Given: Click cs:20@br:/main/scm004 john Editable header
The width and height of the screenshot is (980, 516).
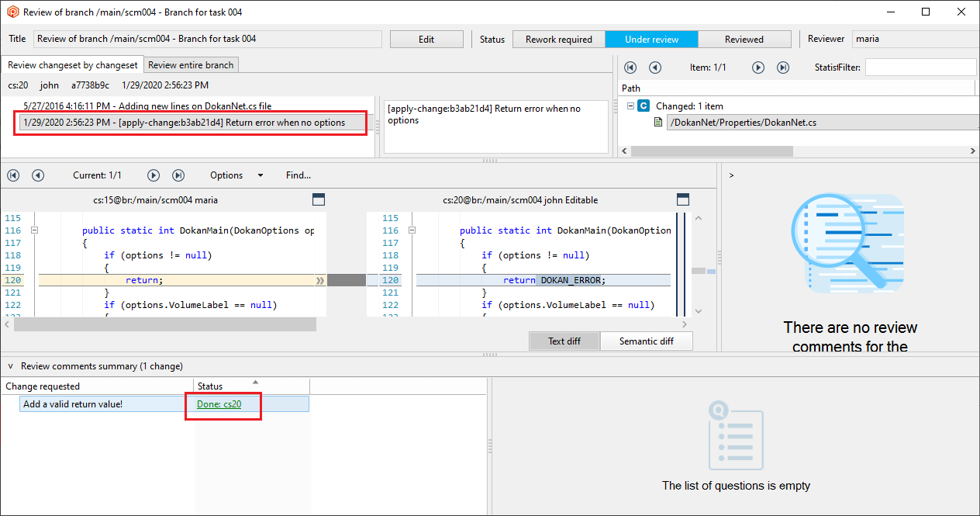Looking at the screenshot, I should pyautogui.click(x=520, y=199).
